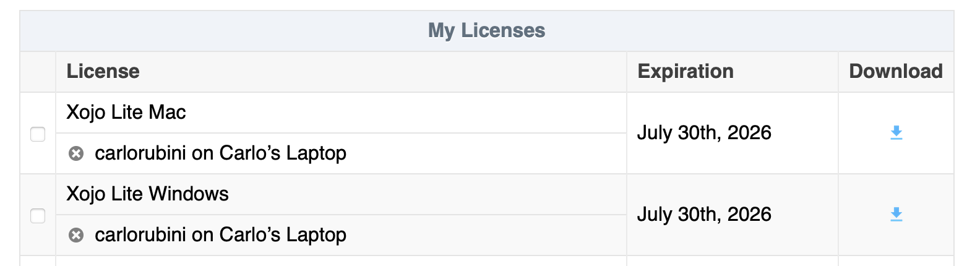
Task: Click the blank header cell above the checkboxes
Action: (38, 72)
